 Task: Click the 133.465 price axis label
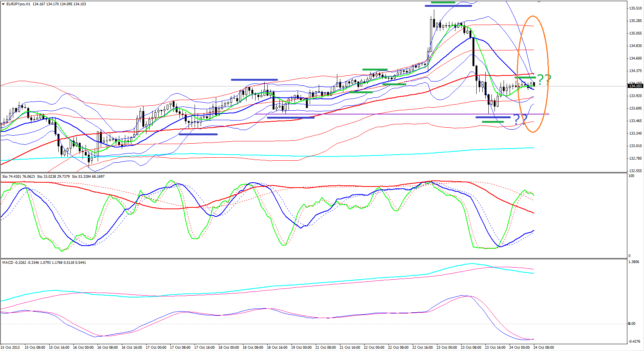click(635, 121)
